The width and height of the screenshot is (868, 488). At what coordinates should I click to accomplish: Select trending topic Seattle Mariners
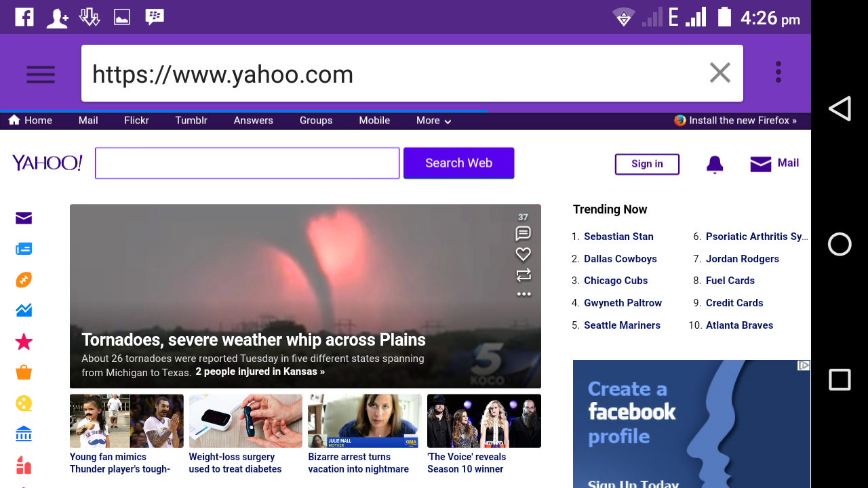[x=622, y=325]
